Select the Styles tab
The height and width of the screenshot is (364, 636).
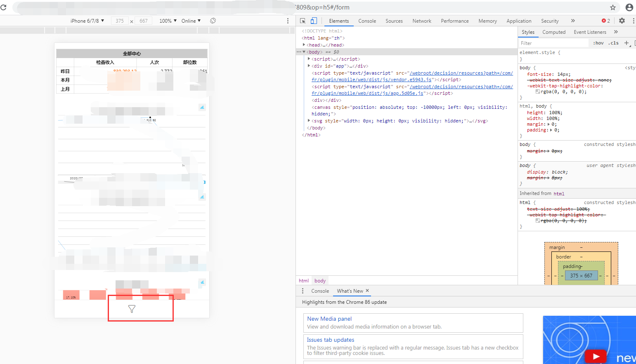(528, 32)
